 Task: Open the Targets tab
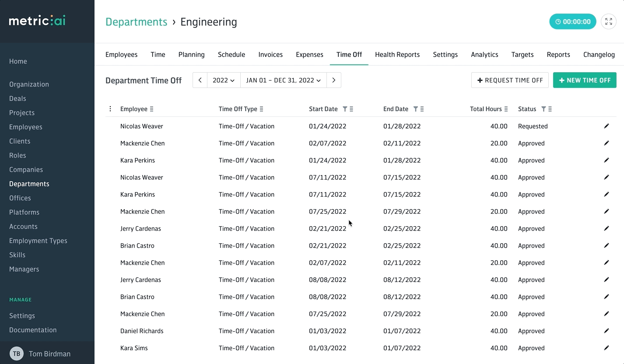522,55
